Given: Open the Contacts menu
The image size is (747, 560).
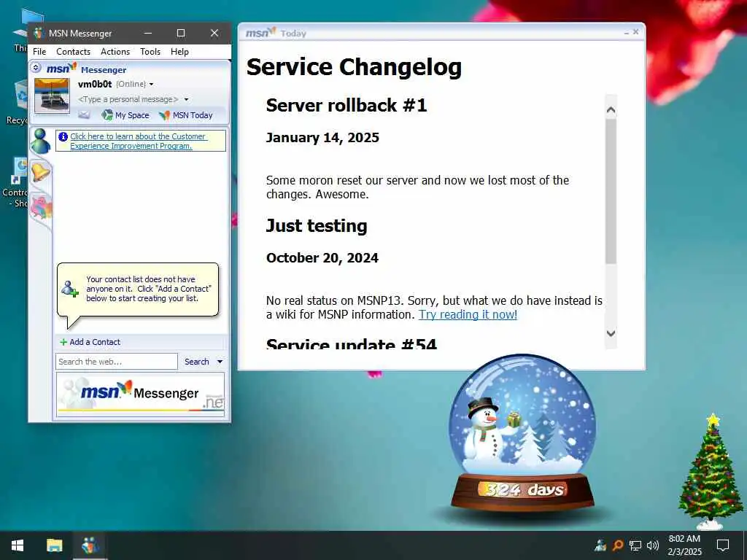Looking at the screenshot, I should (74, 52).
